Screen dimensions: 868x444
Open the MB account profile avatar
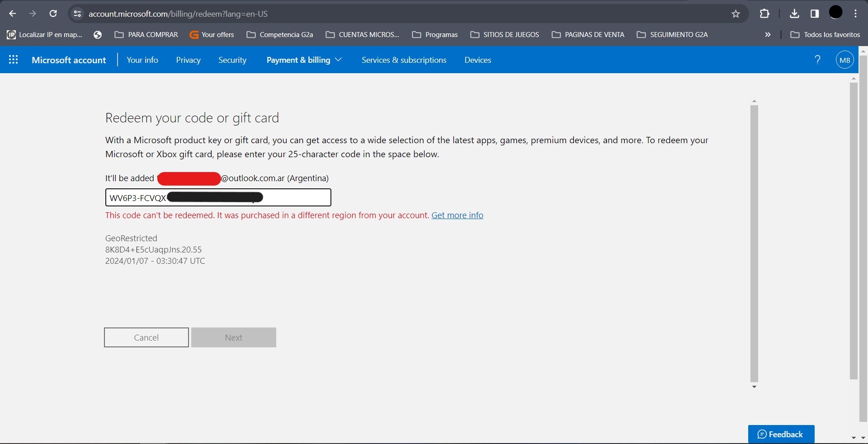(x=844, y=60)
